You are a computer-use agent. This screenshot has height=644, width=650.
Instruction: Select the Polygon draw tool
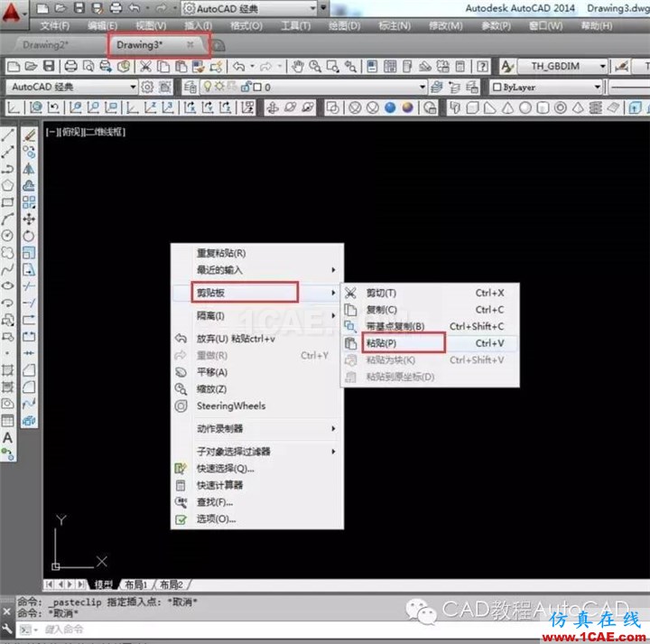8,185
